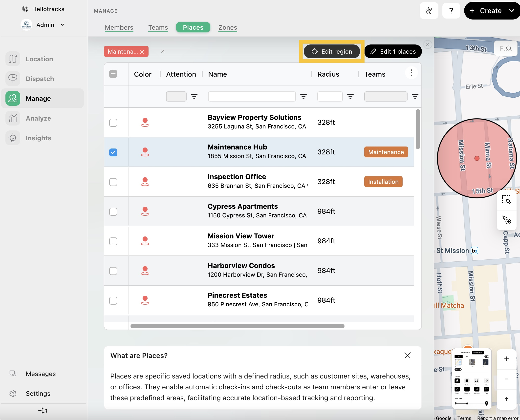This screenshot has width=520, height=420.
Task: Click the Analyze chart icon
Action: pyautogui.click(x=13, y=118)
